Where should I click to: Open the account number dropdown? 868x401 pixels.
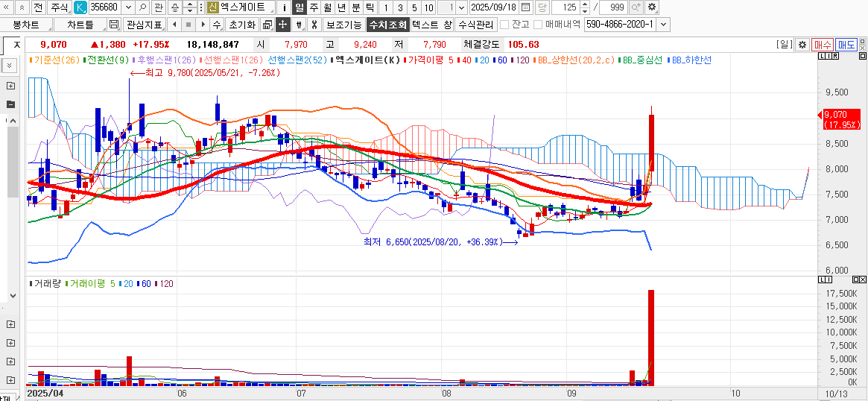tap(663, 25)
